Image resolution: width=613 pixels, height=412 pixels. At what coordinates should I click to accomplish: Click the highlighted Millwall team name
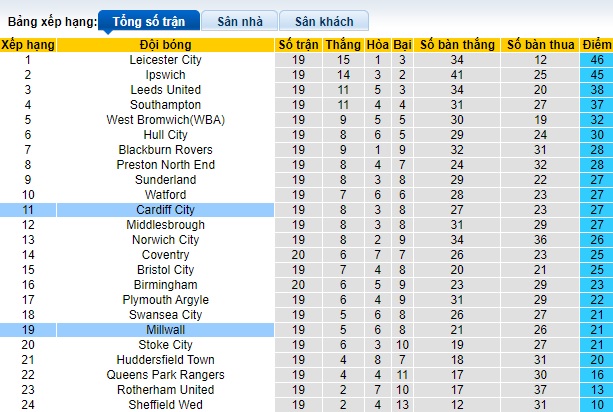(x=166, y=329)
